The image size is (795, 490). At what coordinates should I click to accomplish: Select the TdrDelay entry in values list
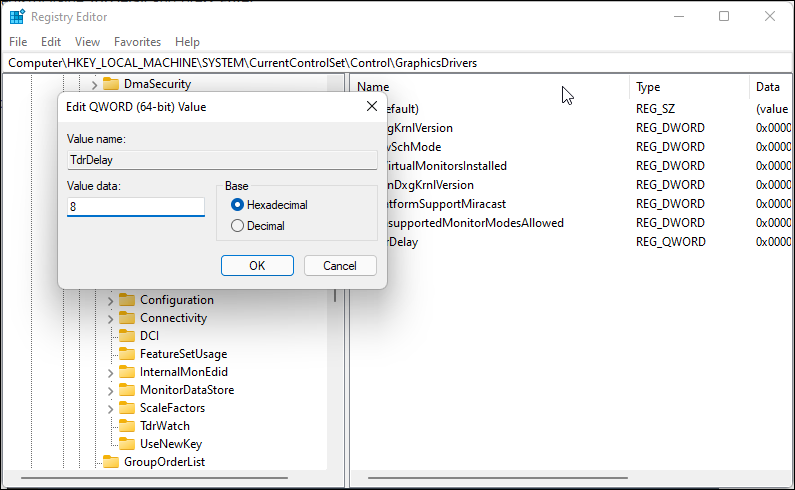[x=403, y=242]
